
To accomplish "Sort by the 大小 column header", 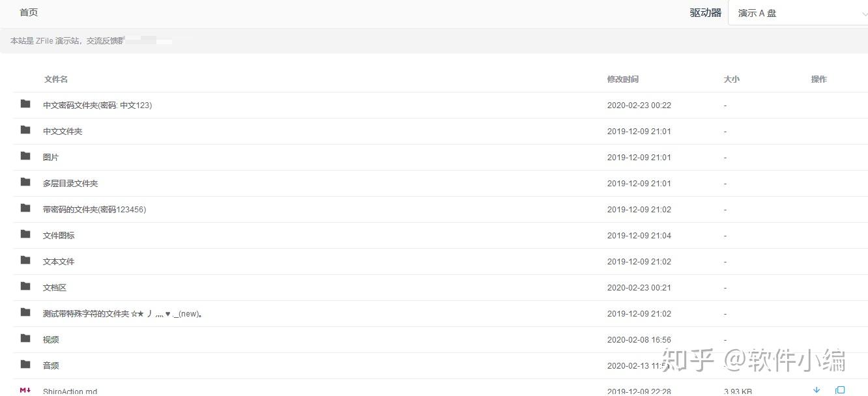I will click(731, 79).
